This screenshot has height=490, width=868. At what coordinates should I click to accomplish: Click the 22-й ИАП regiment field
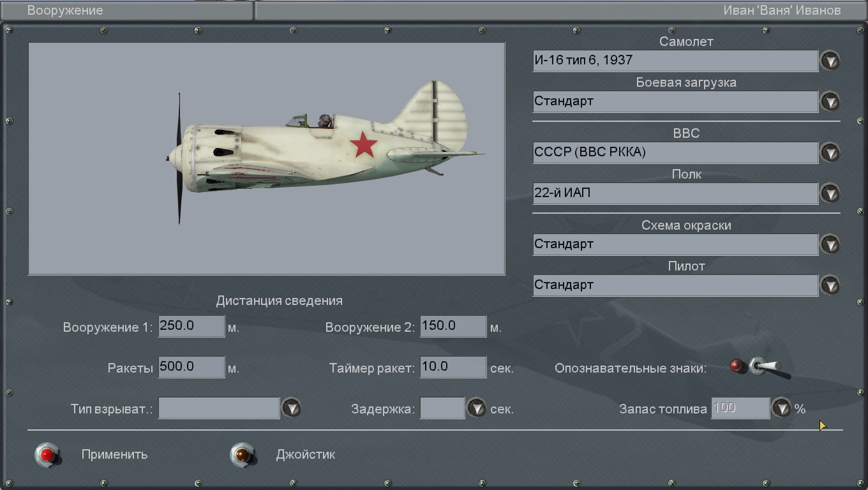[675, 193]
